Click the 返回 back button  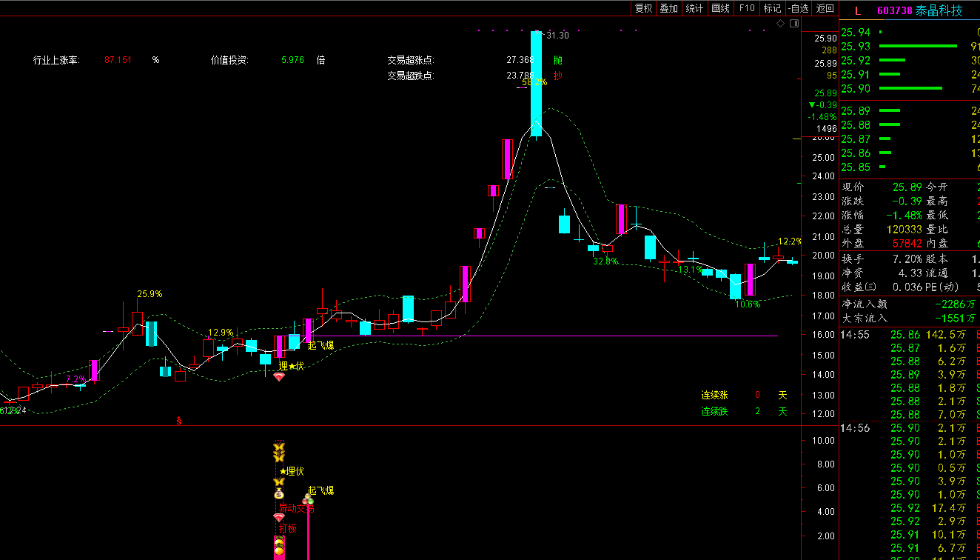tap(825, 8)
